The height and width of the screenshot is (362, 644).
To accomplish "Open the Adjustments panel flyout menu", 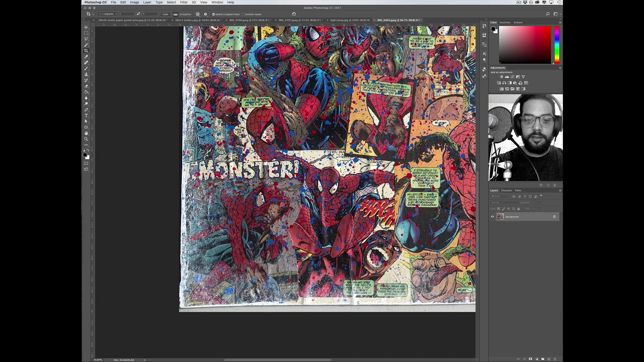I will click(560, 68).
